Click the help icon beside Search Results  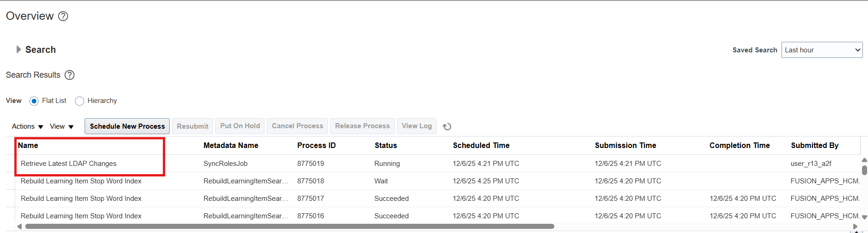(69, 75)
